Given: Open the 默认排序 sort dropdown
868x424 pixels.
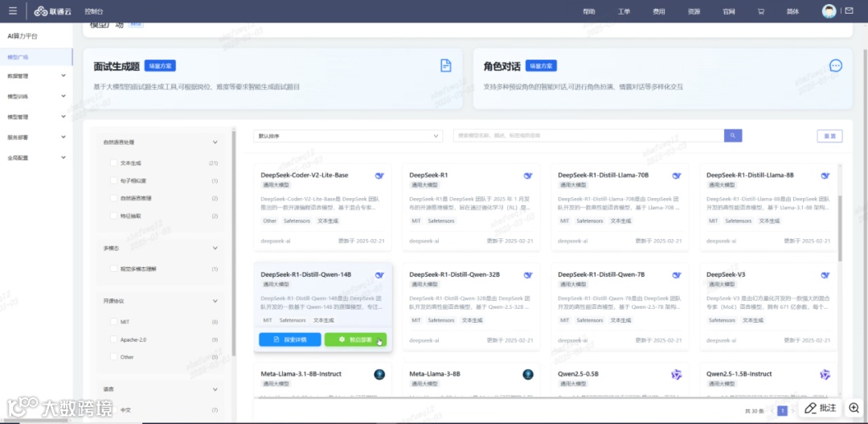Looking at the screenshot, I should (348, 136).
